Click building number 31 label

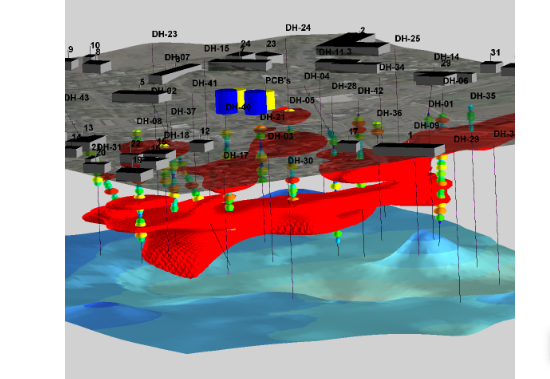point(495,52)
